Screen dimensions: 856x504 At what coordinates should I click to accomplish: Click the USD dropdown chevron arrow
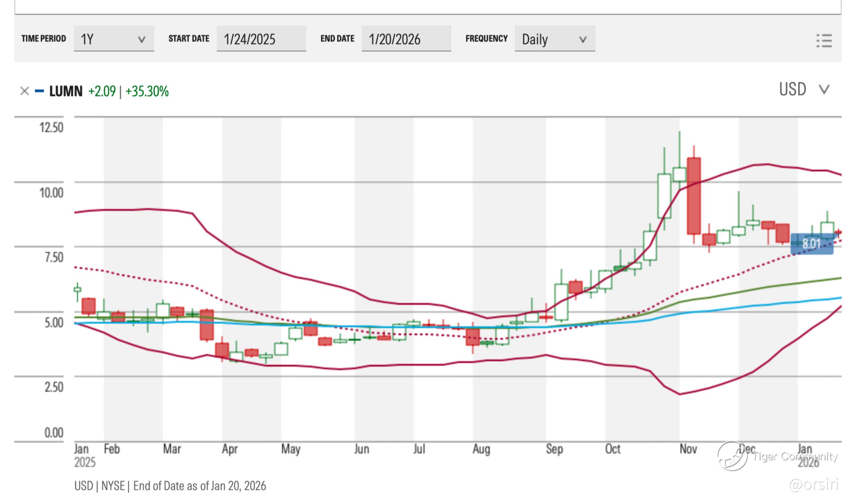[824, 90]
